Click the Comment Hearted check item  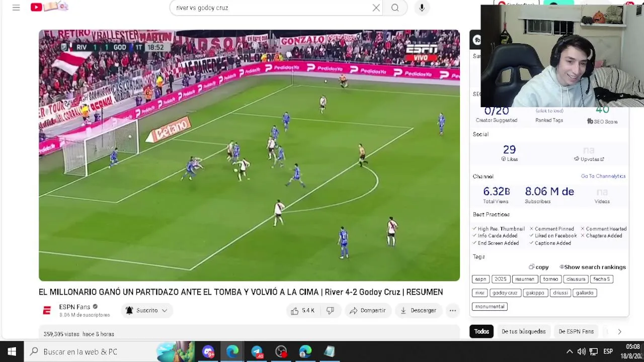coord(603,229)
